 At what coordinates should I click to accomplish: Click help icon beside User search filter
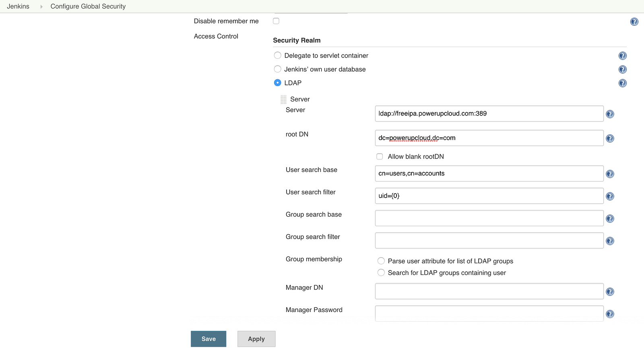pos(610,196)
